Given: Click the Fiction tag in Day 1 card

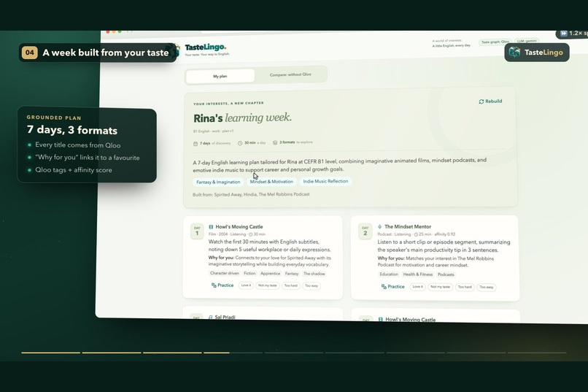Looking at the screenshot, I should point(249,274).
